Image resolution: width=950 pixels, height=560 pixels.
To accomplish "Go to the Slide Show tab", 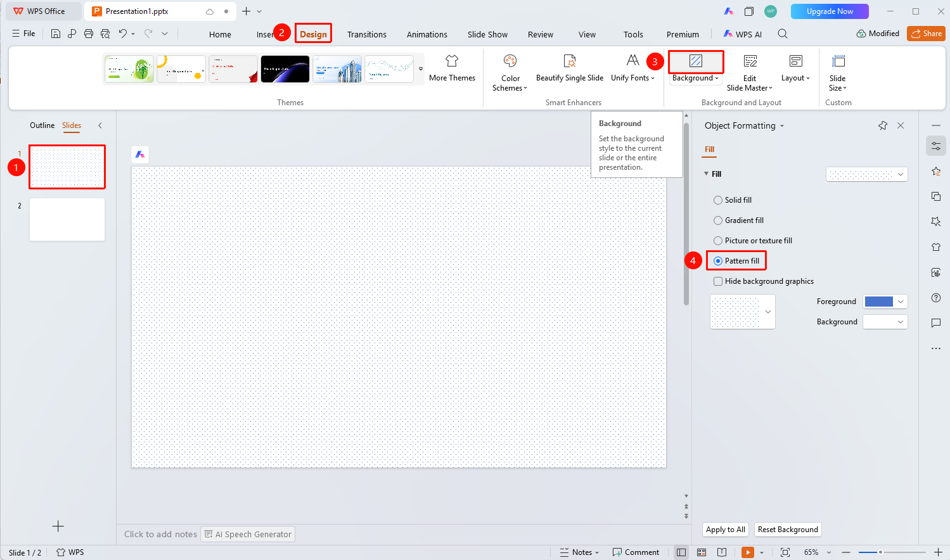I will click(487, 34).
